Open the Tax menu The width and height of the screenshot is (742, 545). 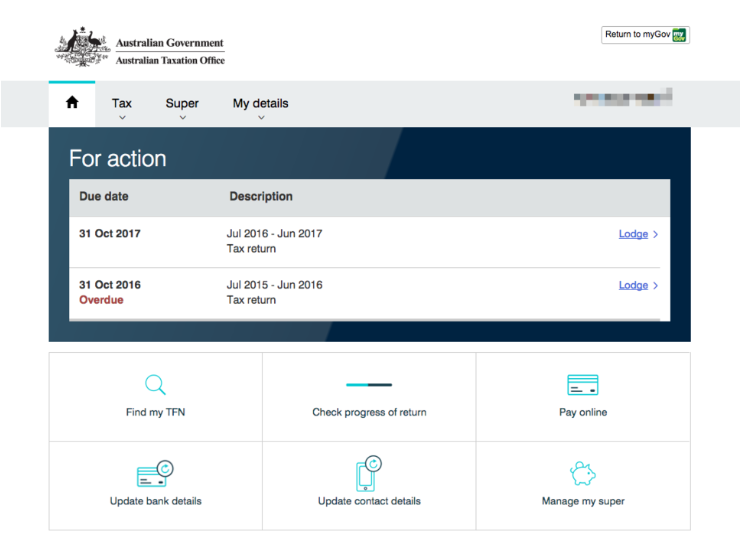tap(122, 103)
